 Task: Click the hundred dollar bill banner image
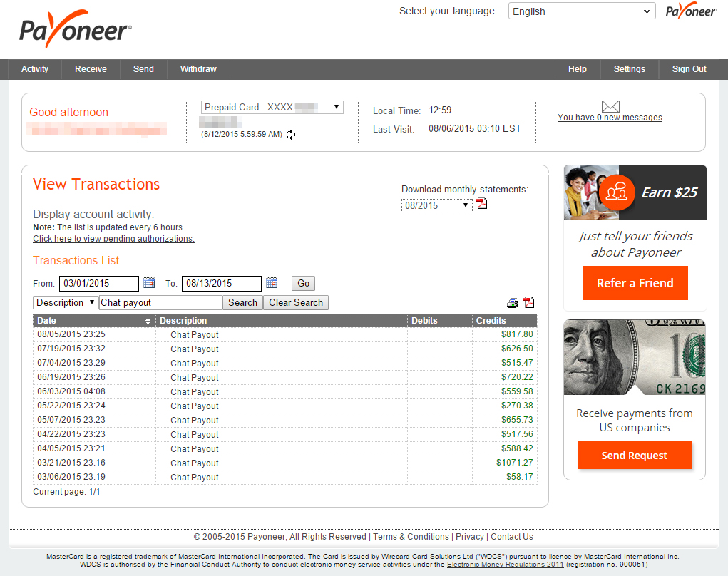[635, 357]
